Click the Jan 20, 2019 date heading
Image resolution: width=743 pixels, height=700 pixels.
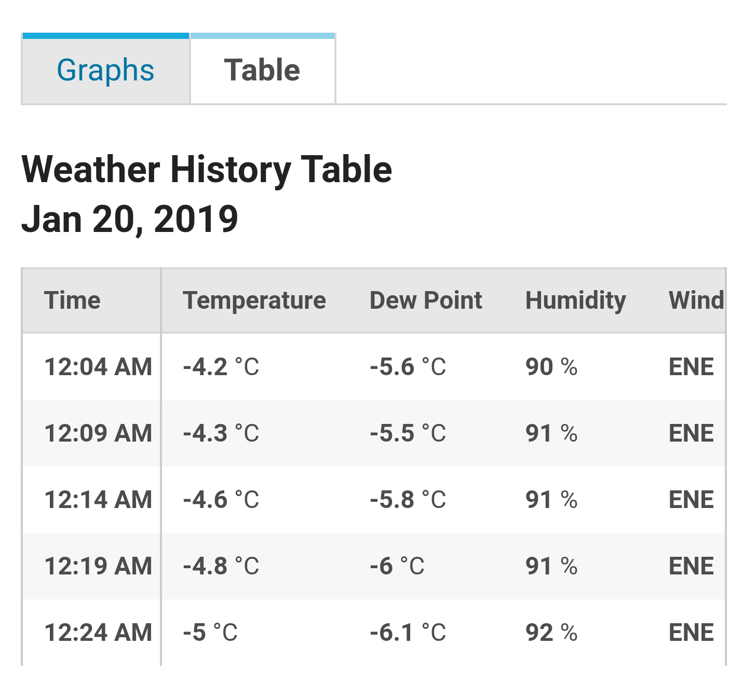click(130, 219)
